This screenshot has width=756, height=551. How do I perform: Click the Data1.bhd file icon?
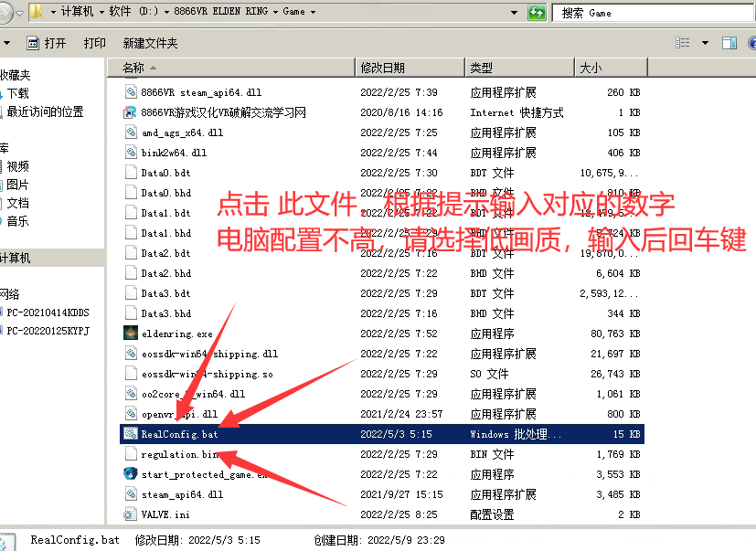[131, 232]
